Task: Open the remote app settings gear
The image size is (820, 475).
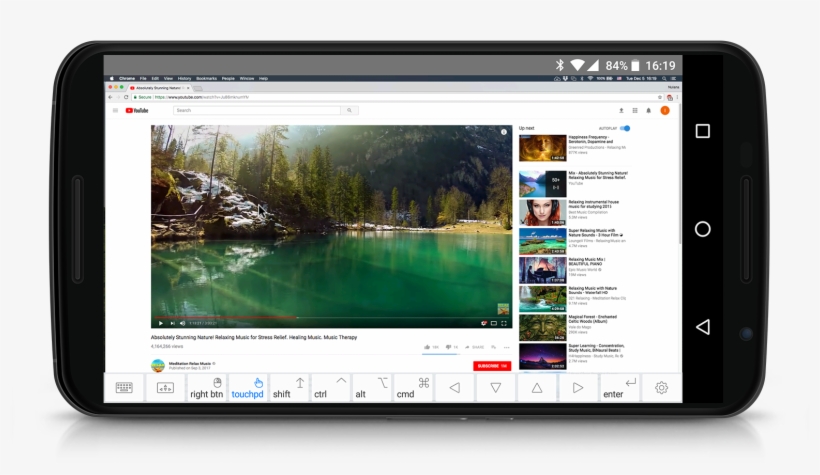Action: pos(662,388)
